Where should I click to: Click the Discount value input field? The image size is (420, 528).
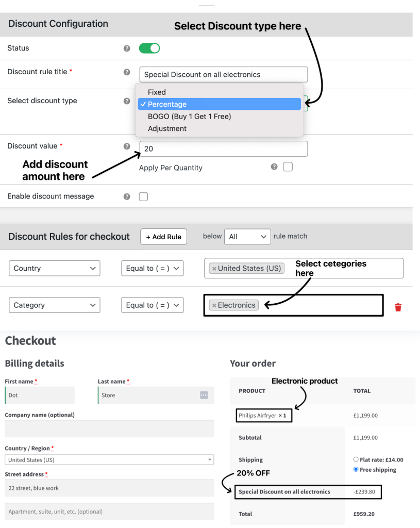[x=224, y=149]
